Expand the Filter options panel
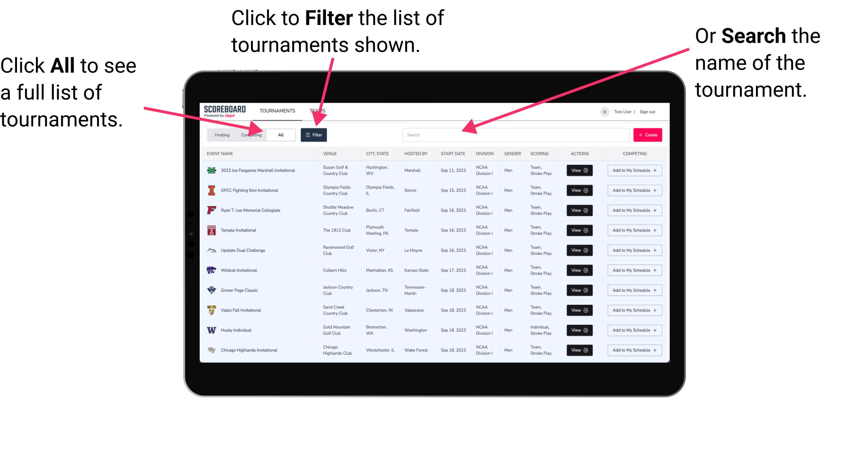868x467 pixels. [x=314, y=134]
